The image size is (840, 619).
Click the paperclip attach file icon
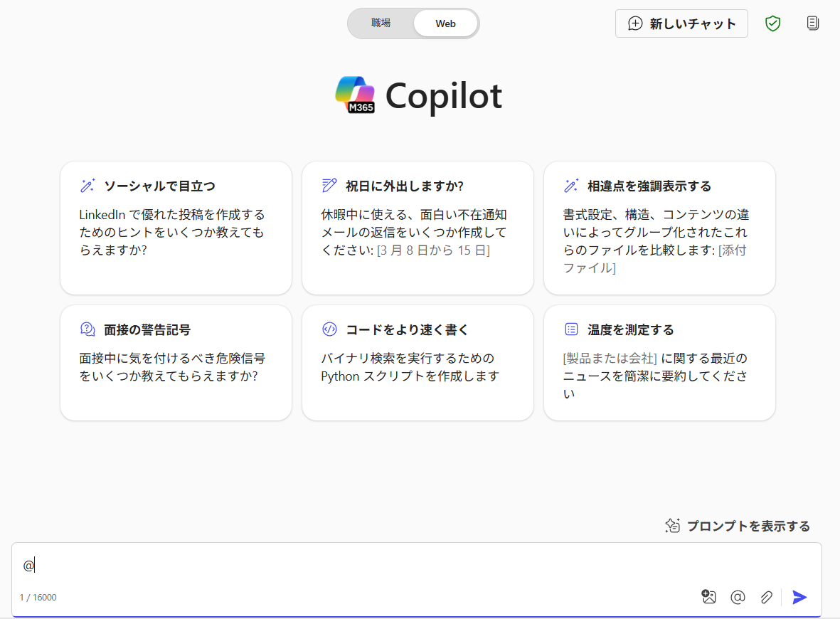coord(766,596)
